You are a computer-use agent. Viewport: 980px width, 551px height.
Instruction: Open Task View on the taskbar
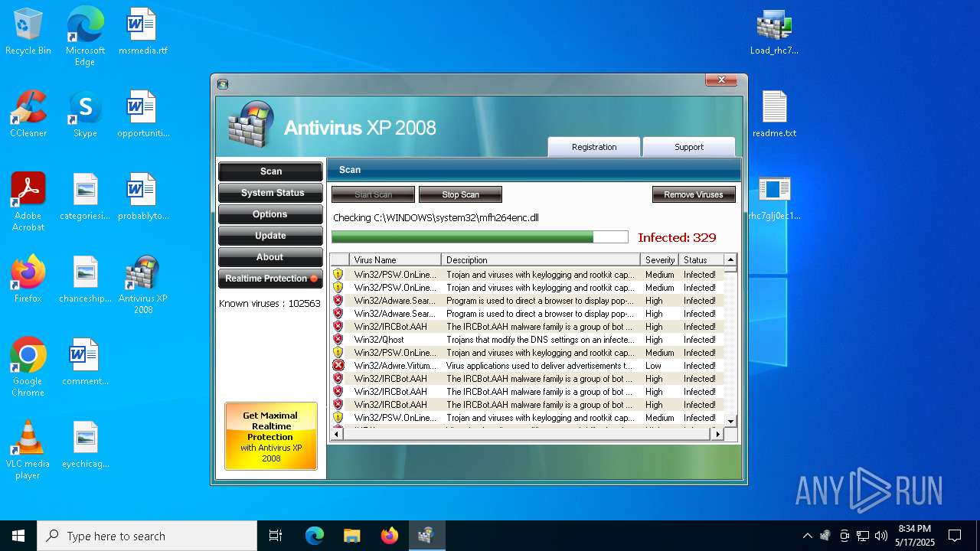(276, 536)
